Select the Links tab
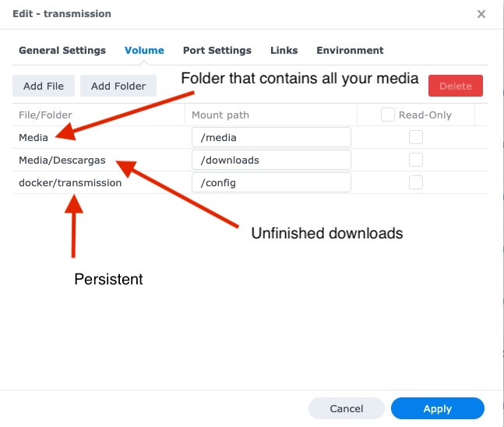The height and width of the screenshot is (427, 504). 284,51
